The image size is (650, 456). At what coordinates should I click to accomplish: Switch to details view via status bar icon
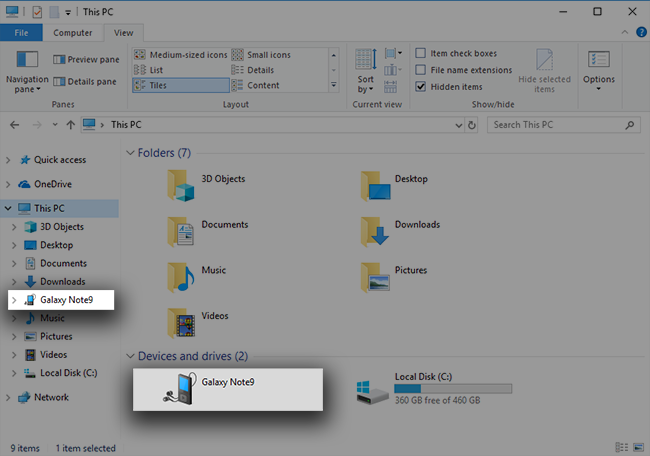(x=621, y=447)
